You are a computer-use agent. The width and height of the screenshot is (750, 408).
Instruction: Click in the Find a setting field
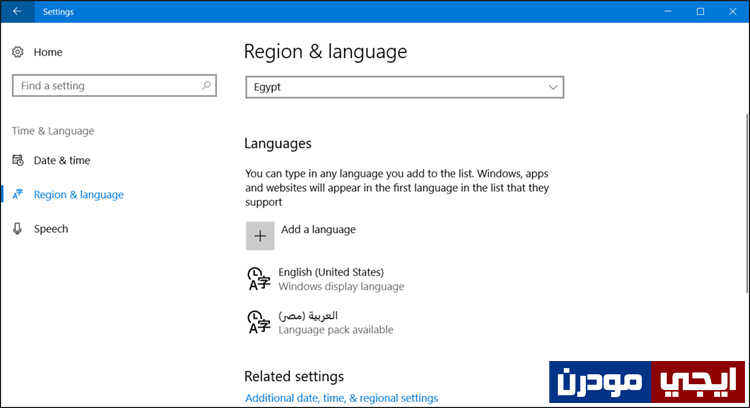[114, 86]
